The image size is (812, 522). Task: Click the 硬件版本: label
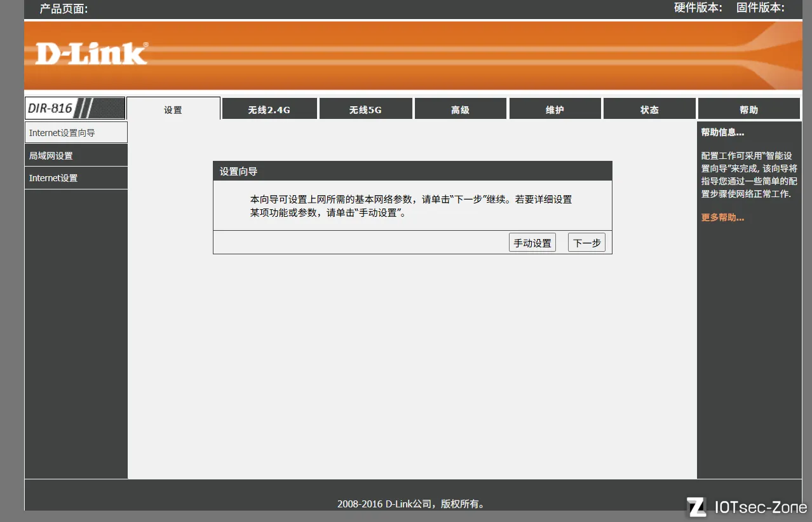[698, 8]
